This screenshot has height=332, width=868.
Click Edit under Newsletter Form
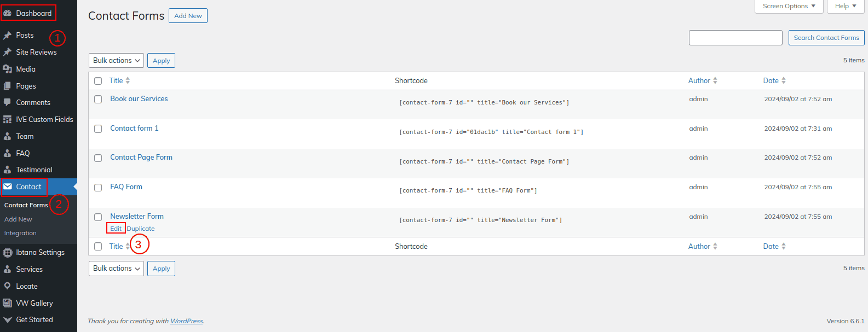(116, 229)
